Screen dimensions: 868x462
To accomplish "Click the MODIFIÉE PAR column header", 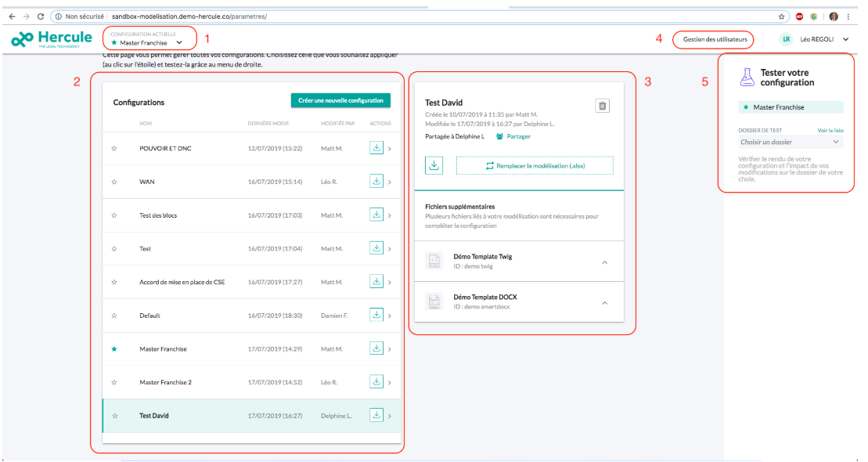I will coord(337,124).
